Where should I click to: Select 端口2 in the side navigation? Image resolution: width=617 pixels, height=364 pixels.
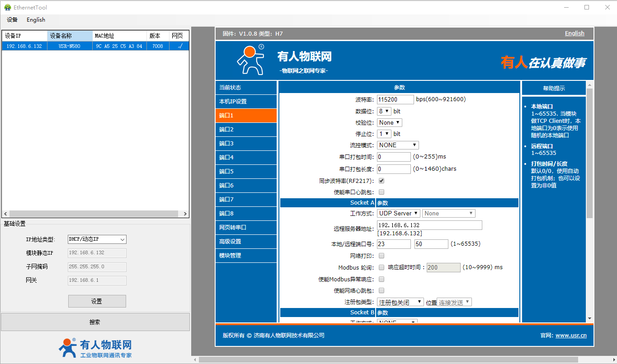[x=246, y=130]
